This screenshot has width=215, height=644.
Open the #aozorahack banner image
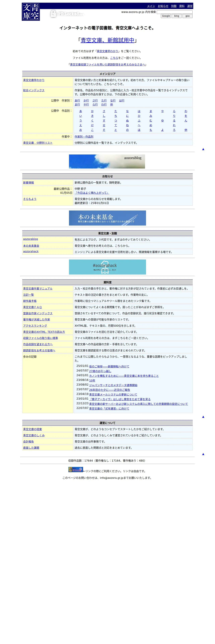click(x=107, y=267)
